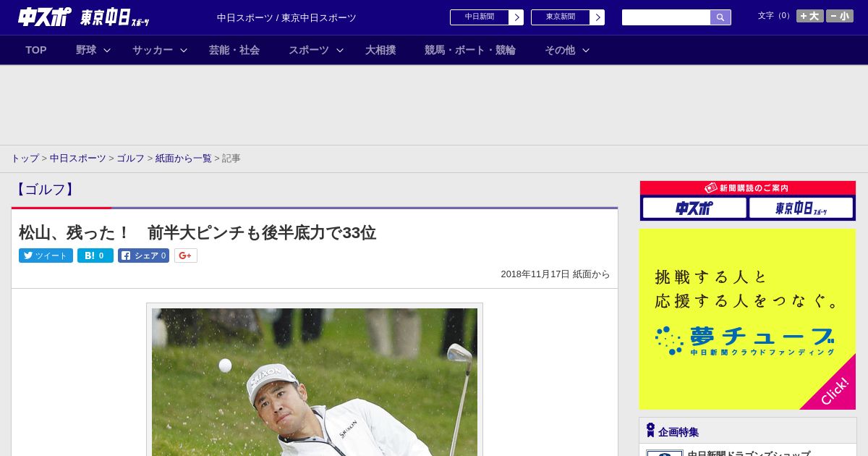Click ゴルフ breadcrumb link
The width and height of the screenshot is (868, 456).
pyautogui.click(x=131, y=158)
